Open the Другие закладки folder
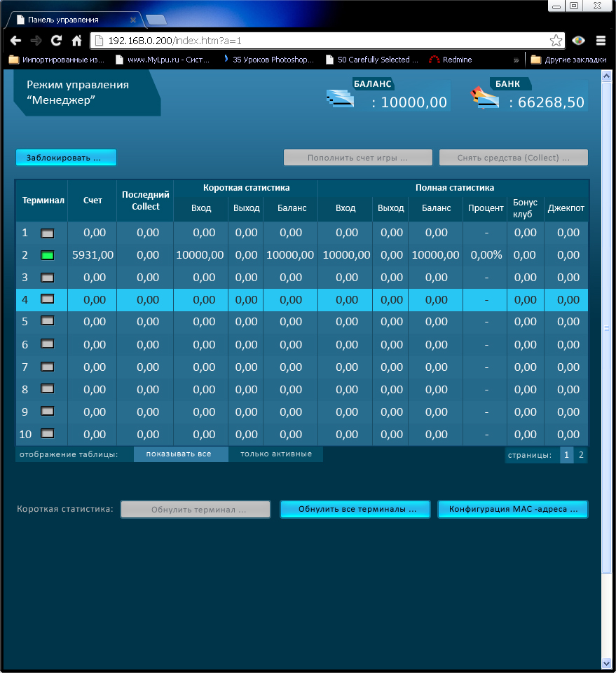 click(x=568, y=60)
